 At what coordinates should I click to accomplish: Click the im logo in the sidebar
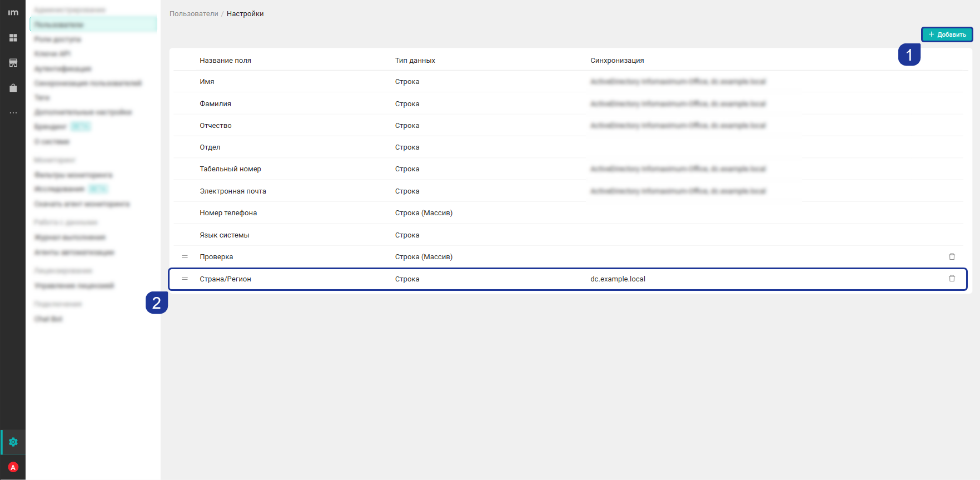tap(13, 13)
